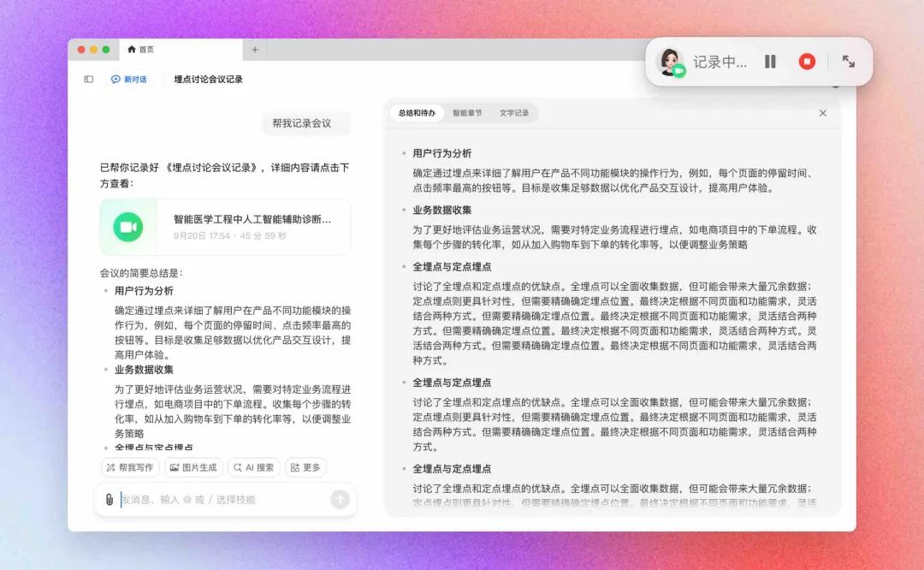The image size is (924, 570).
Task: Open the 更多 skills button
Action: pyautogui.click(x=305, y=467)
